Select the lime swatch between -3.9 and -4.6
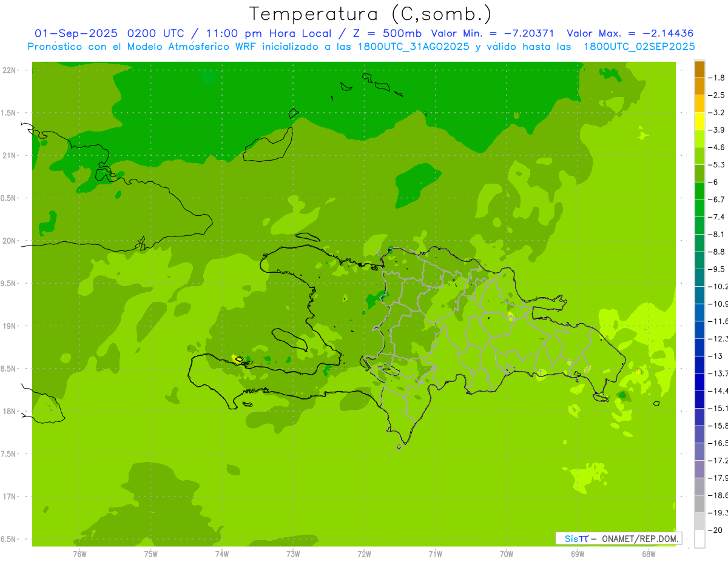This screenshot has height=562, width=728. click(x=699, y=139)
